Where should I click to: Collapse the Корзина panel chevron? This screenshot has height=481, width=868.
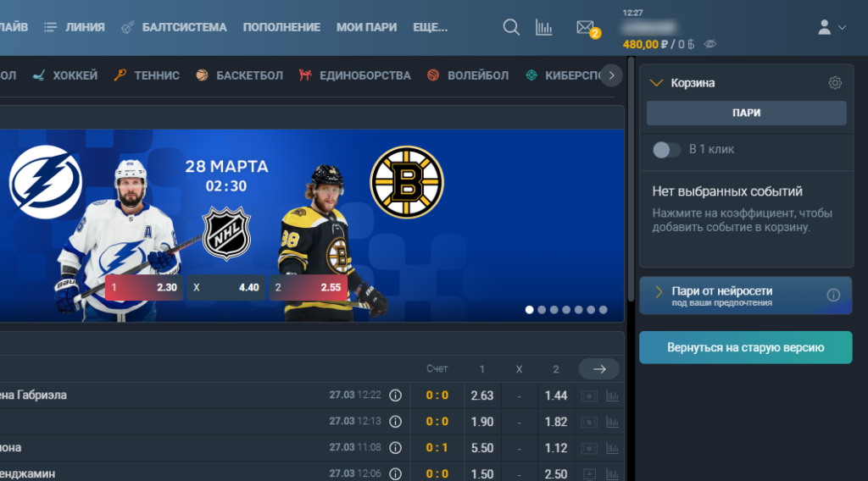point(657,83)
